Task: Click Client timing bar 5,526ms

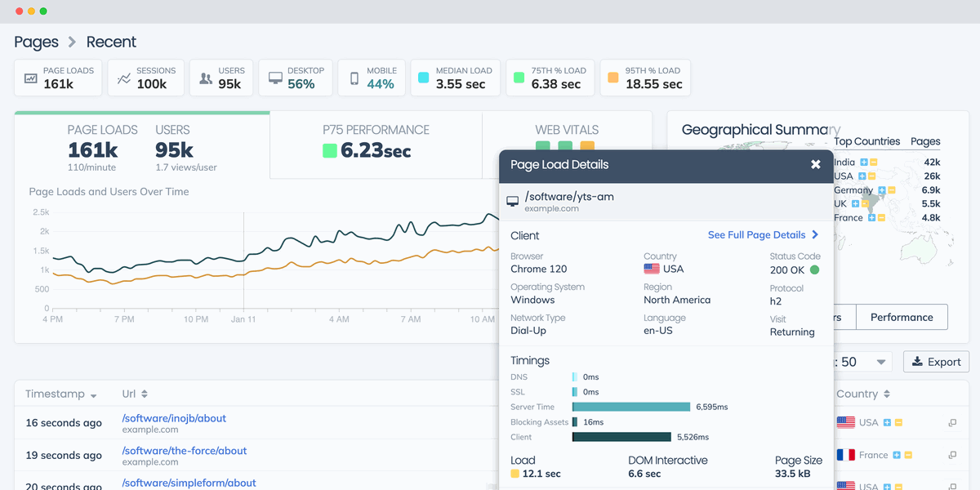Action: pos(621,437)
